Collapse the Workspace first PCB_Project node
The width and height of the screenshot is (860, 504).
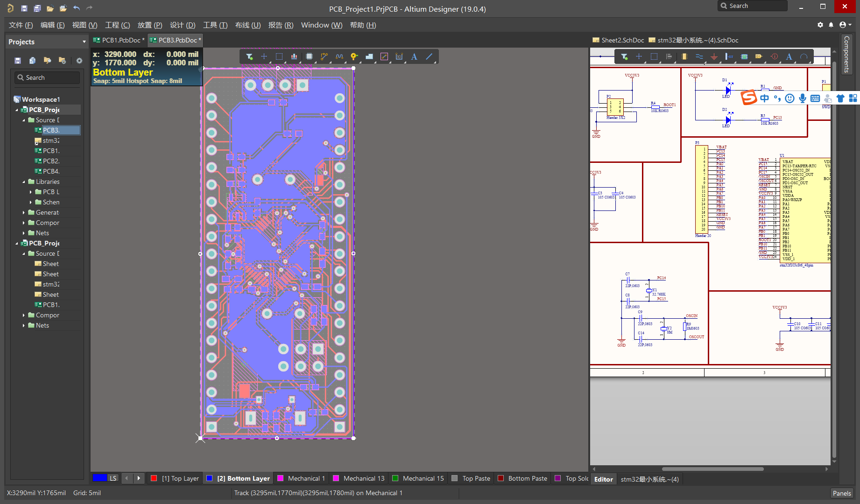click(x=17, y=110)
